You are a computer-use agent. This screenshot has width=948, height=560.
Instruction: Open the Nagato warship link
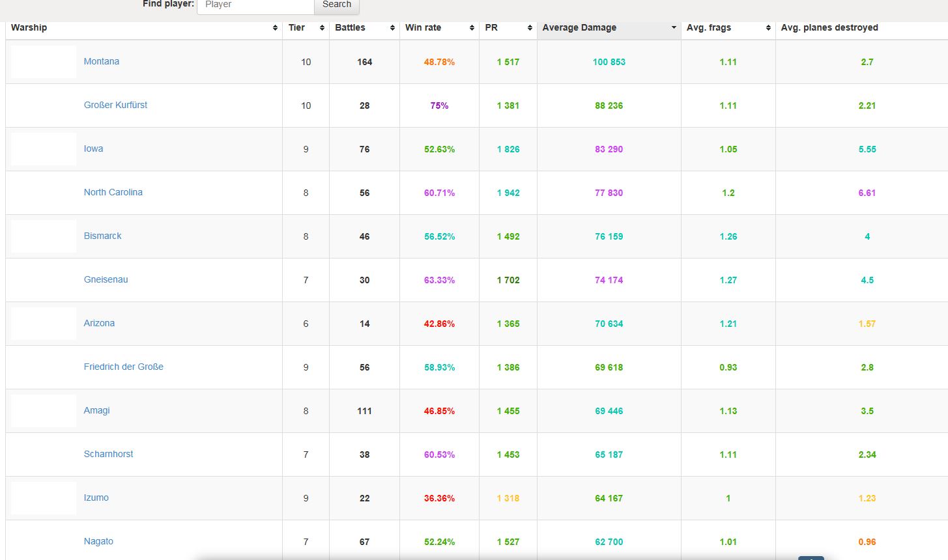98,541
